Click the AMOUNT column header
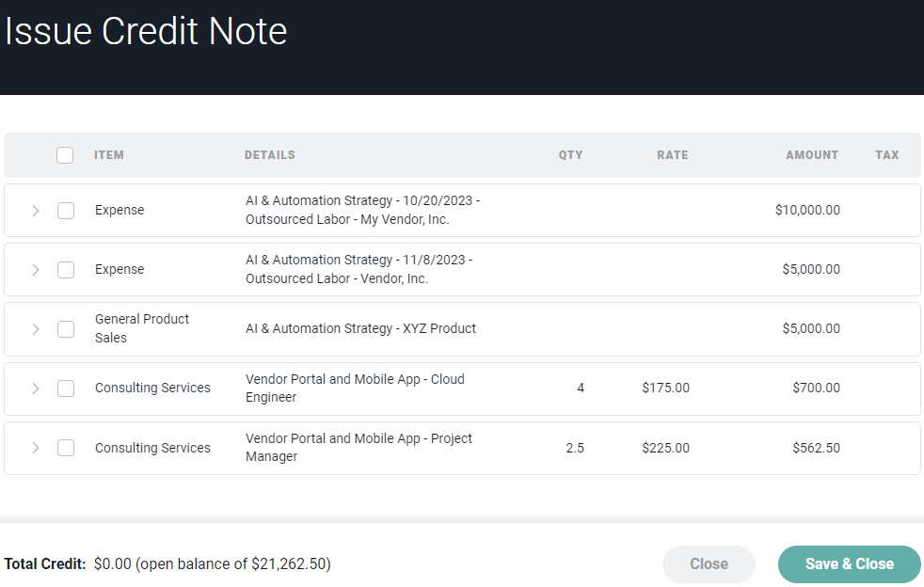 (x=812, y=155)
